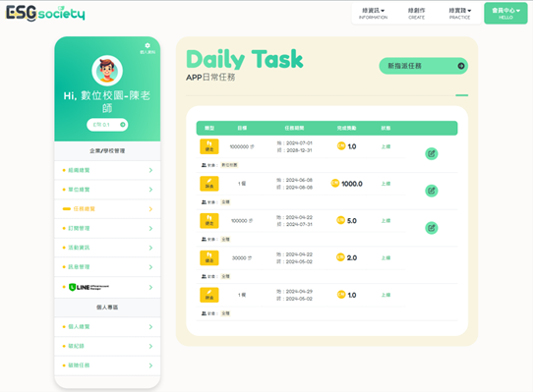
Task: Click 上線 status of 100000 步 task
Action: [385, 221]
